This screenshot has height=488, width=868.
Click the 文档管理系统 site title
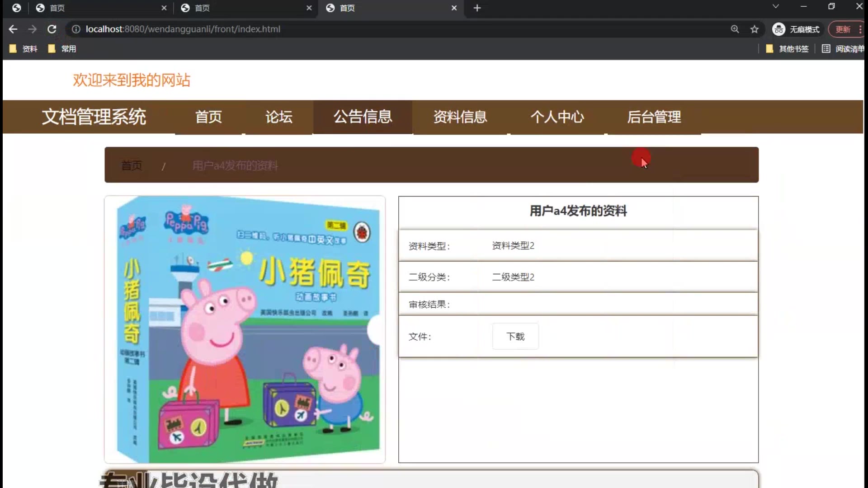point(94,117)
